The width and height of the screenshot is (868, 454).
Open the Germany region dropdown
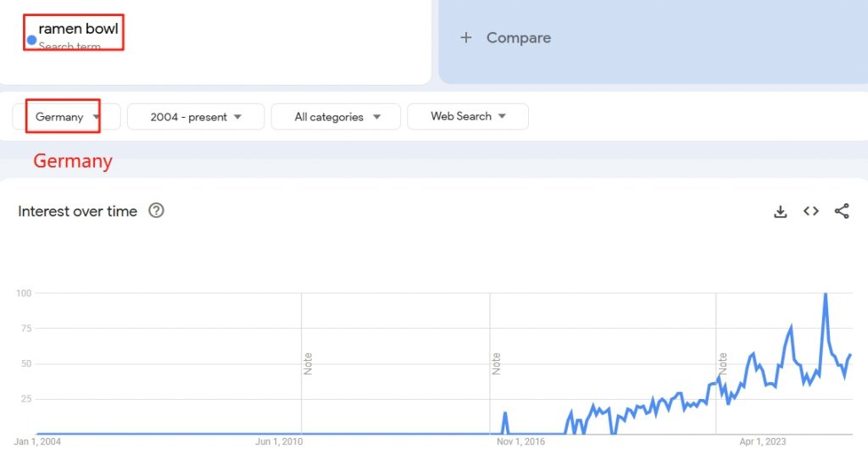tap(67, 117)
